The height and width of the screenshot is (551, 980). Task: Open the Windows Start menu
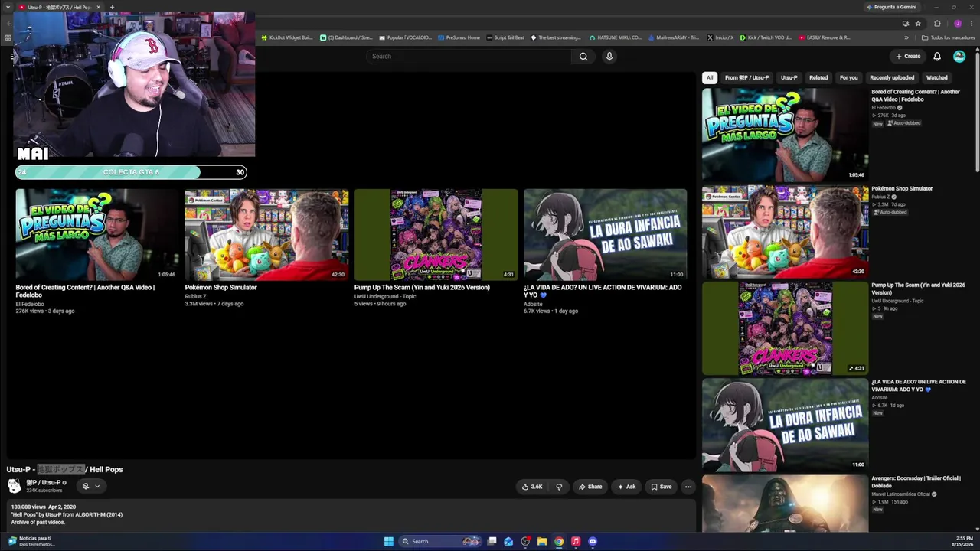coord(389,541)
